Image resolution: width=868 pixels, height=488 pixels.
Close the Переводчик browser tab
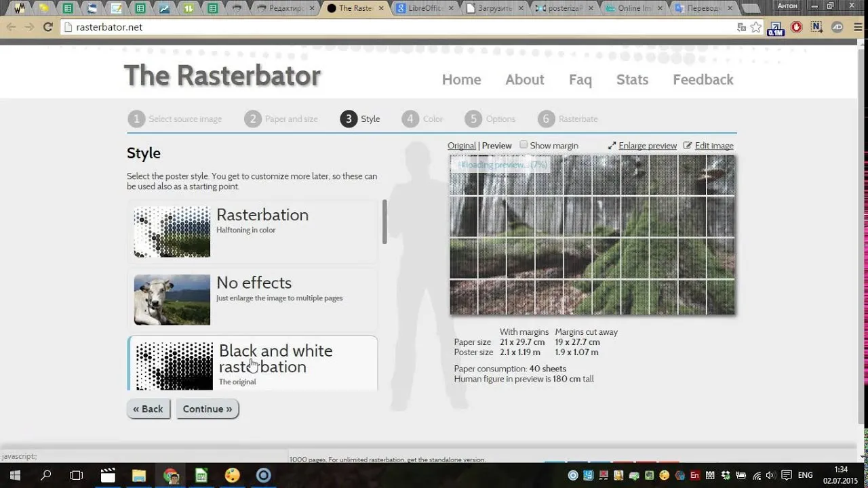tap(729, 8)
